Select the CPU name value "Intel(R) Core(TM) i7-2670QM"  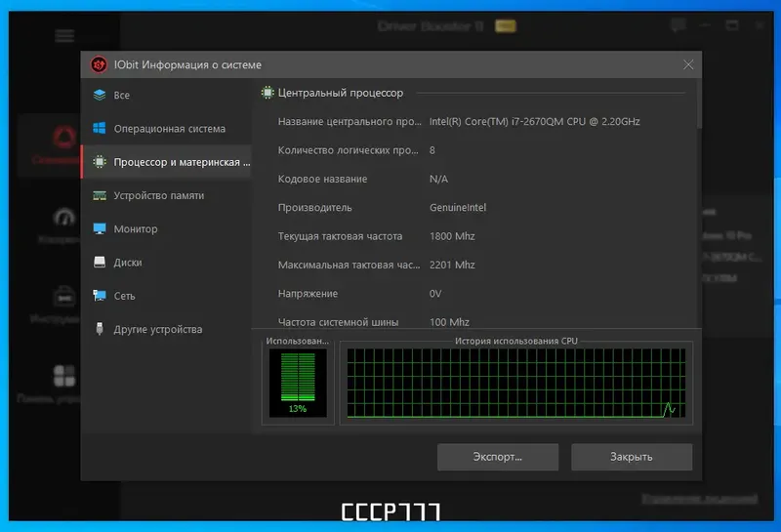(534, 122)
